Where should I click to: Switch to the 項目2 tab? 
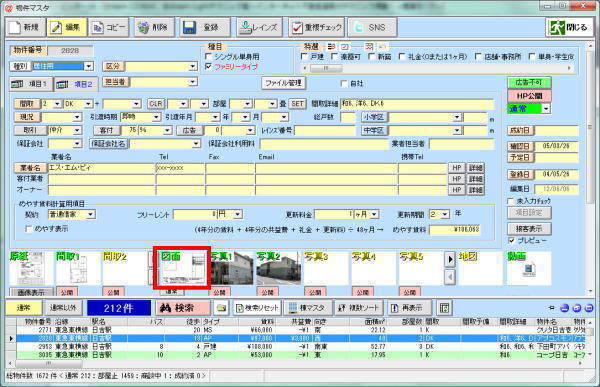(x=76, y=84)
